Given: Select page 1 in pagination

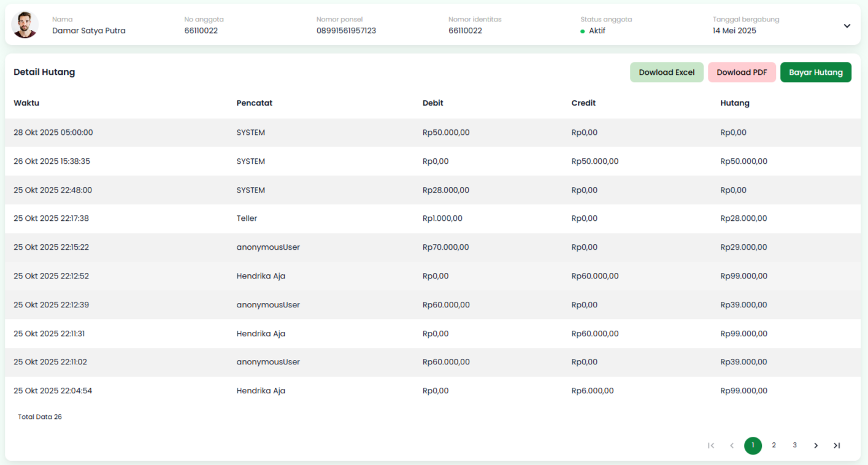Looking at the screenshot, I should click(x=753, y=445).
